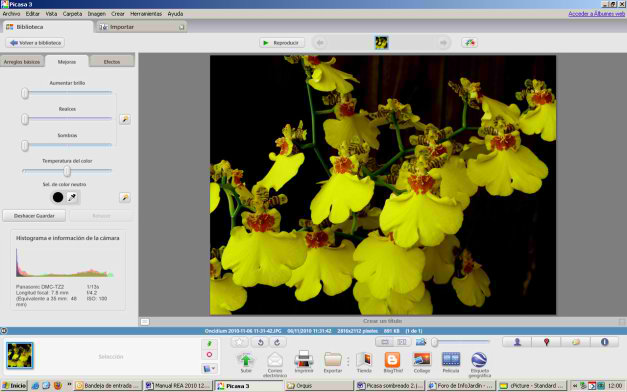Click the Subir upload icon
The width and height of the screenshot is (627, 392).
246,360
